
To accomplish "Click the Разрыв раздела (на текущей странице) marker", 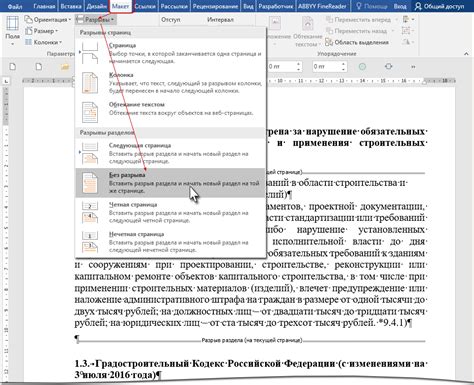I will [252, 340].
